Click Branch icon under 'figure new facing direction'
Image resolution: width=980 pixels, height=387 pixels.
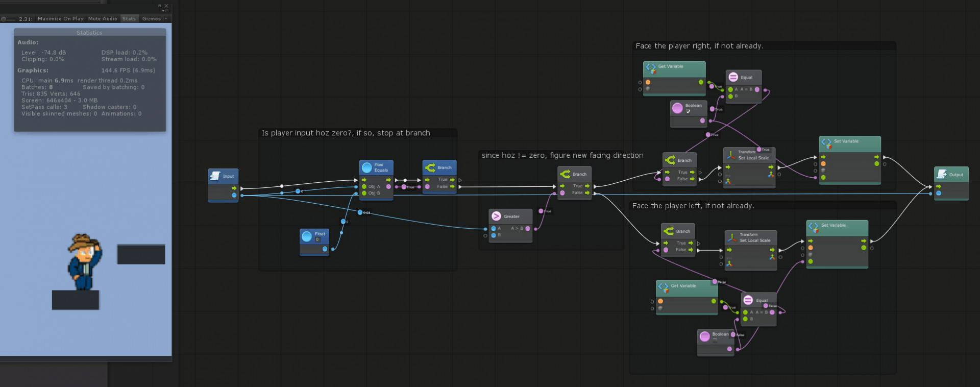565,174
